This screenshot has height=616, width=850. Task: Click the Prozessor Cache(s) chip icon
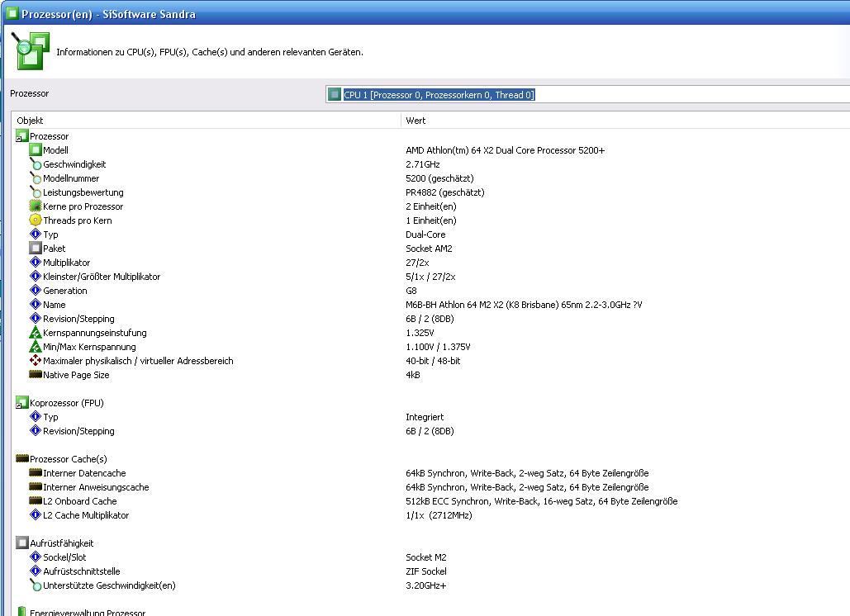22,458
